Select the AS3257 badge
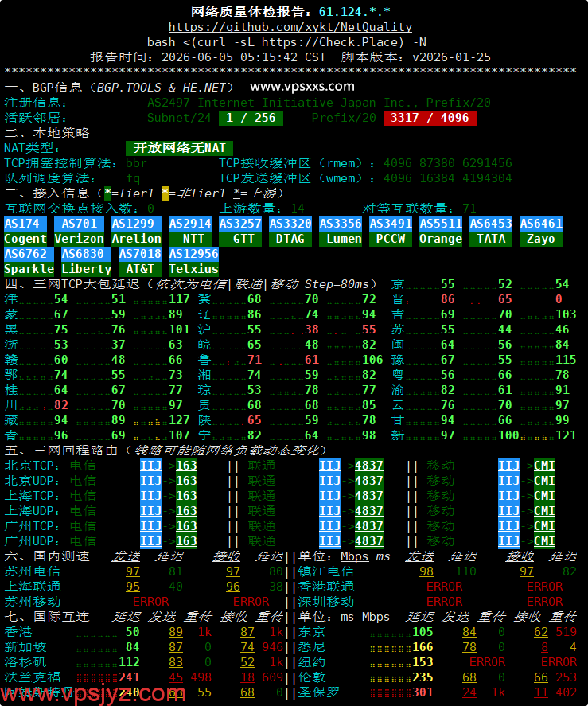 point(240,224)
